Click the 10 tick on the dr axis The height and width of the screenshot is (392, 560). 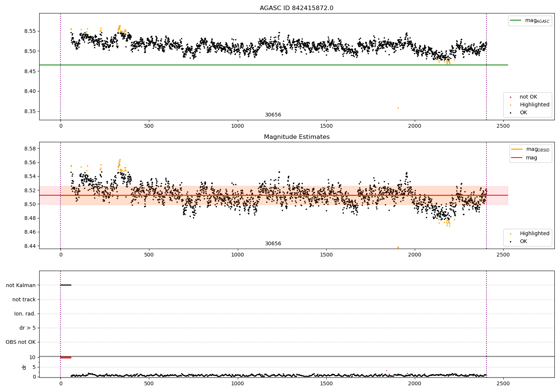[32, 357]
